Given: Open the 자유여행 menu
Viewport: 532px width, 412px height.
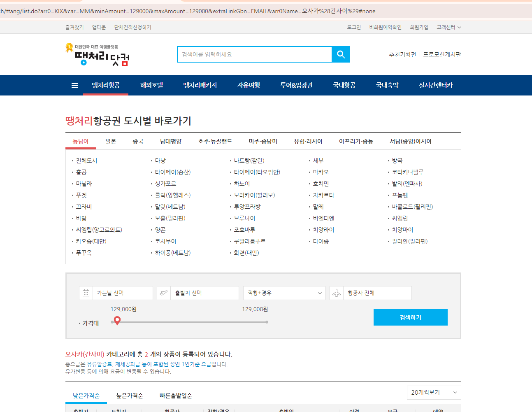Looking at the screenshot, I should [249, 85].
